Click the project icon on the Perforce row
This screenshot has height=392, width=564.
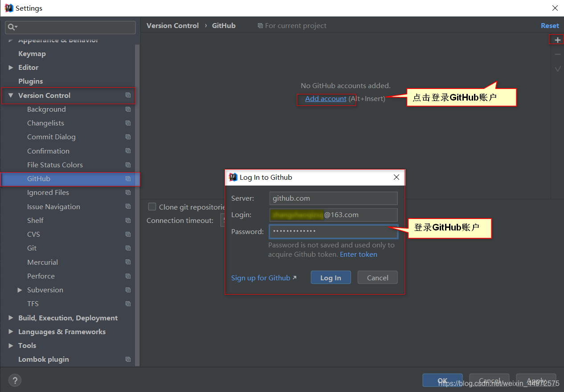click(128, 276)
